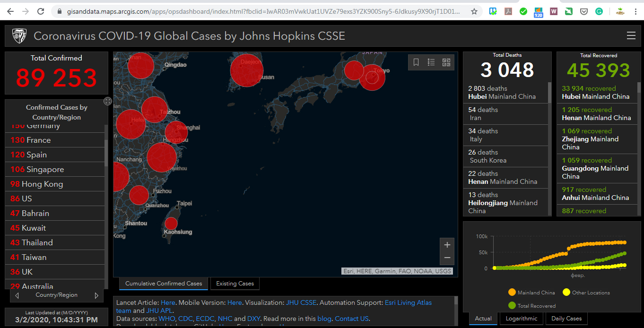644x328 pixels.
Task: Select Spain in the country list
Action: [x=55, y=155]
